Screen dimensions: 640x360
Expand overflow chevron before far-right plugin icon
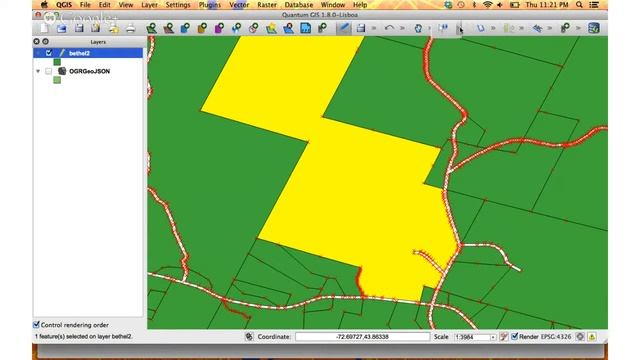pos(578,28)
